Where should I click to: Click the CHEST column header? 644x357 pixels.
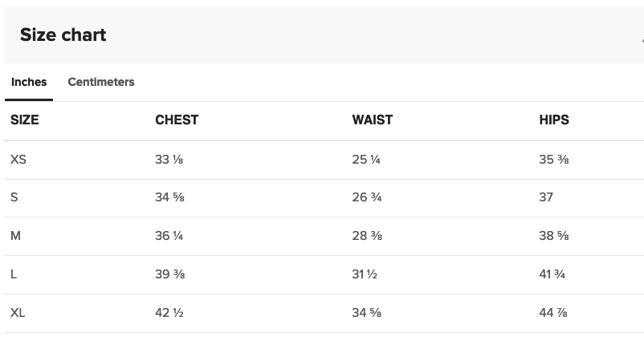[177, 120]
